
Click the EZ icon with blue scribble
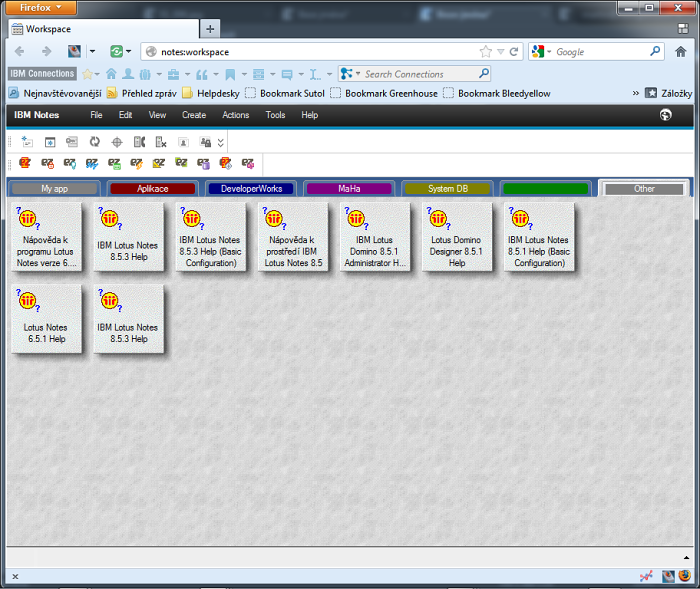pos(92,163)
